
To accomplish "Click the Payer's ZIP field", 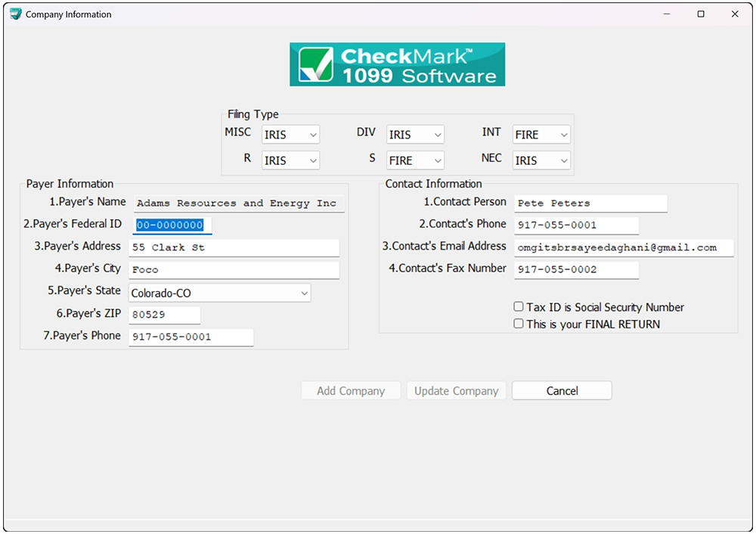I will tap(164, 315).
